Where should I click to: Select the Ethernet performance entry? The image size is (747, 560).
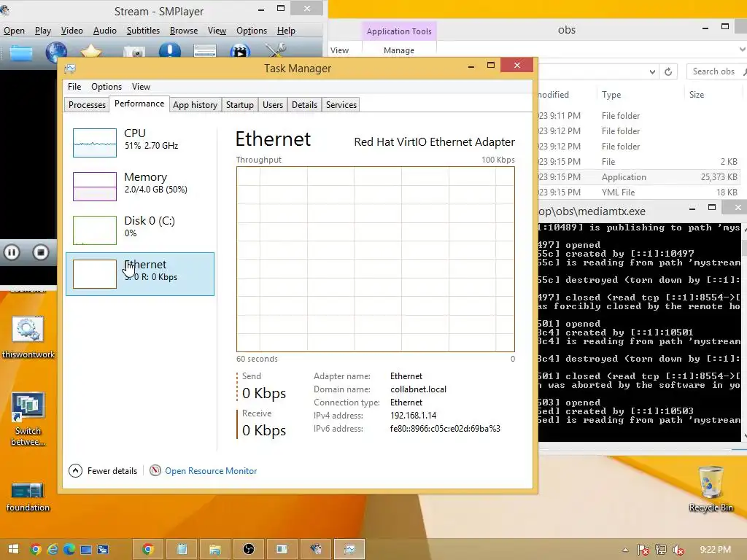coord(140,274)
